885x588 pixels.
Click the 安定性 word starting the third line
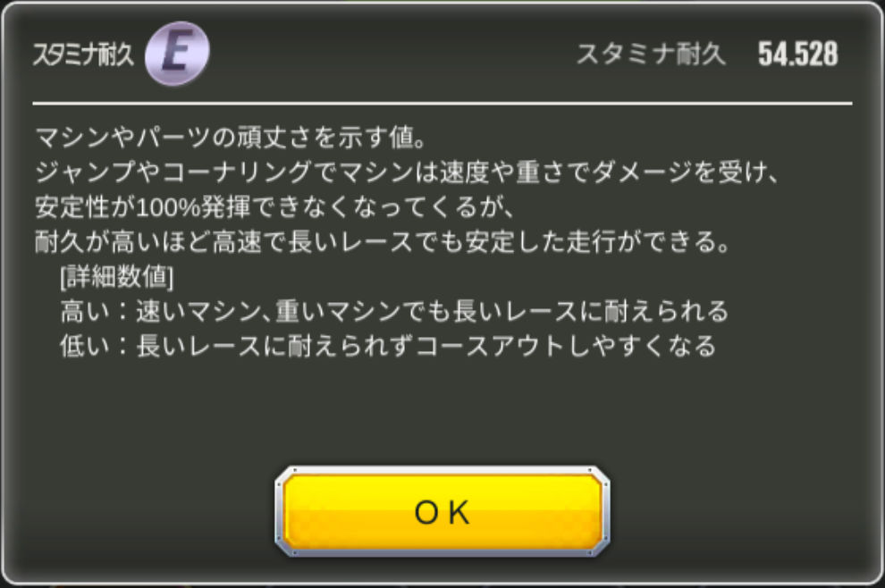72,207
